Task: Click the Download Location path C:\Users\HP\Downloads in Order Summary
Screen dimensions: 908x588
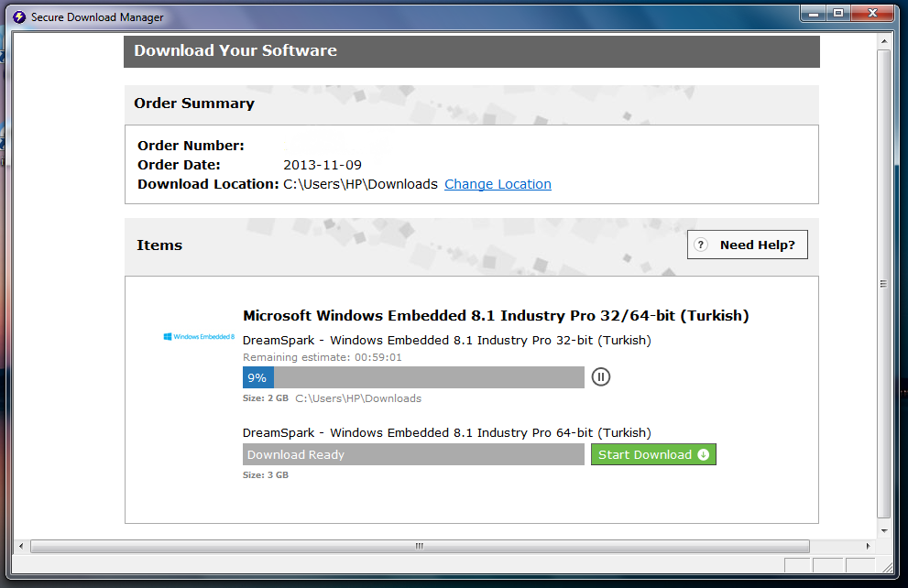Action: click(360, 184)
